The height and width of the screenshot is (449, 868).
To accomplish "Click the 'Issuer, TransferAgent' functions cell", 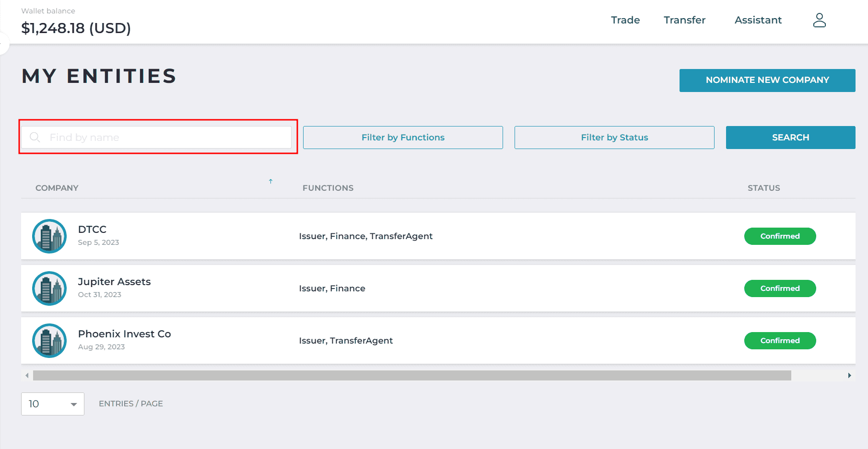I will [x=346, y=341].
